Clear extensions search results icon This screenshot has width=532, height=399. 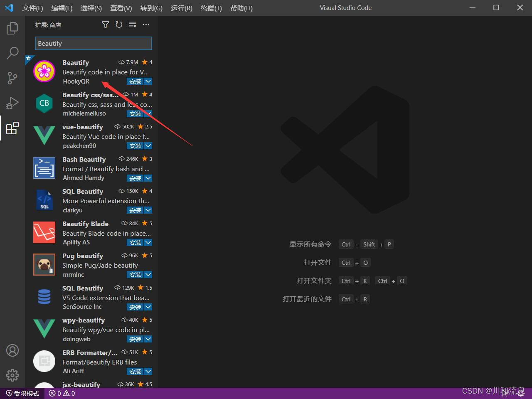pyautogui.click(x=133, y=25)
